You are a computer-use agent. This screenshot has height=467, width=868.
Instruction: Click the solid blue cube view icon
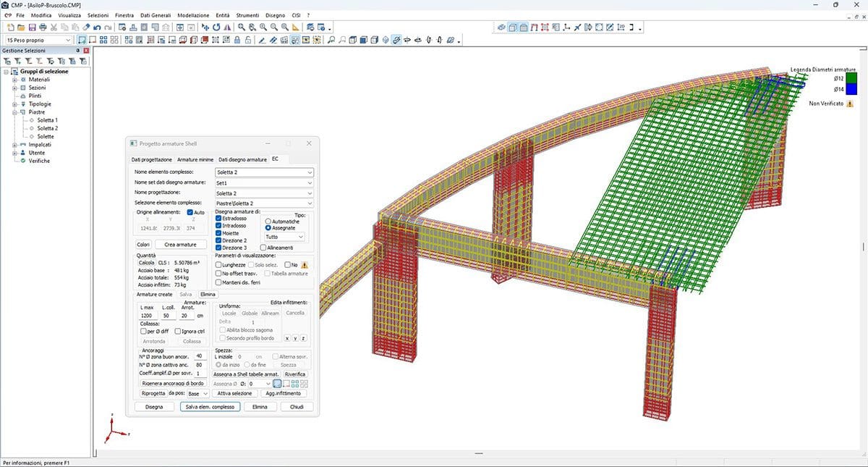363,40
